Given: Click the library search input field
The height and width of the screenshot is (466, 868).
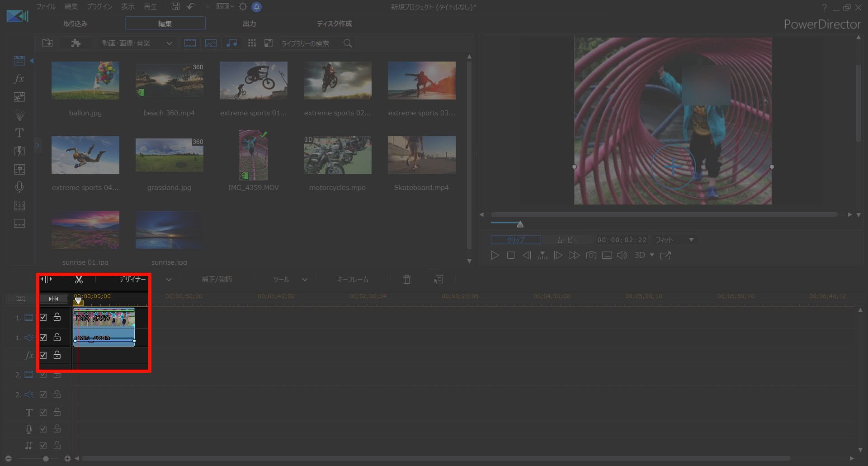Looking at the screenshot, I should (311, 43).
